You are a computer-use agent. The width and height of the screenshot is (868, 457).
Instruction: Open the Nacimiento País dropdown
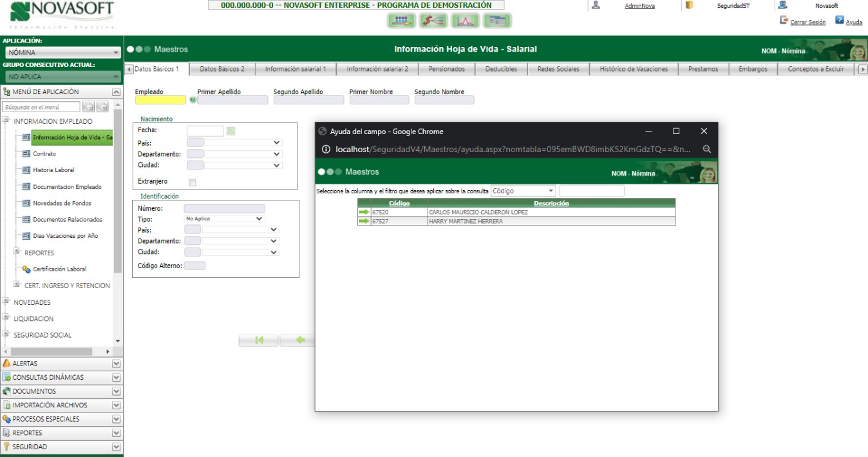click(x=243, y=142)
